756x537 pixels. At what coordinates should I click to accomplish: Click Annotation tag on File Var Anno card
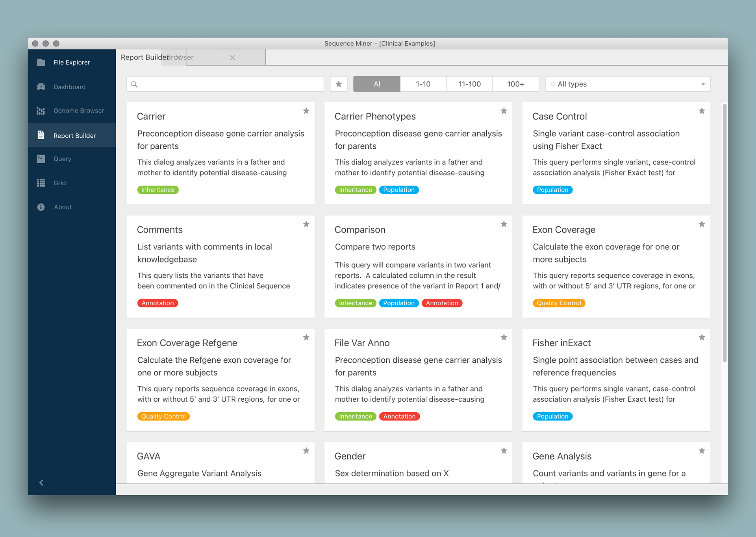(399, 416)
